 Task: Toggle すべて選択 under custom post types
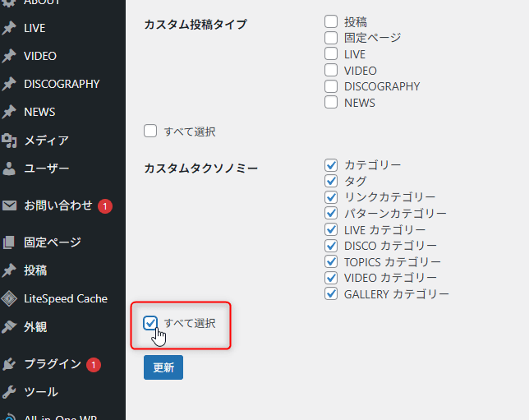tap(150, 131)
